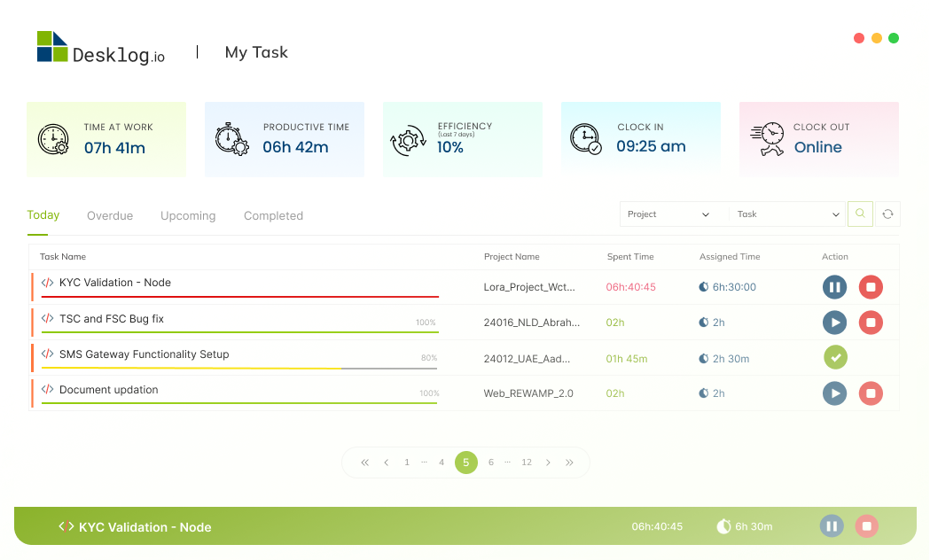
Task: Go to page 6 in pagination
Action: click(491, 463)
